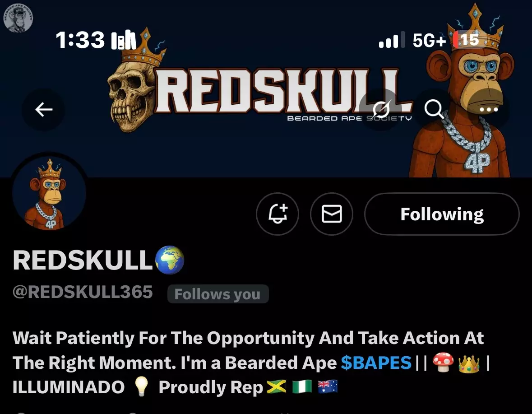The image size is (532, 414).
Task: Tap the 5G+ signal status indicator
Action: tap(429, 40)
